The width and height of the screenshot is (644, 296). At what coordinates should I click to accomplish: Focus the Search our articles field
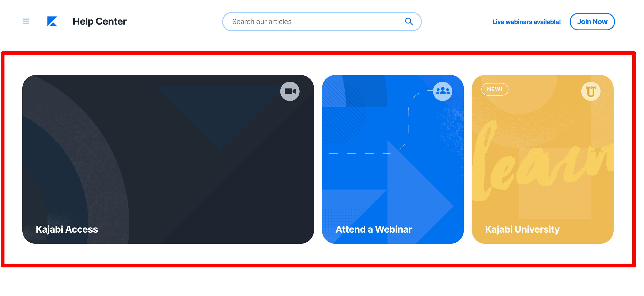pyautogui.click(x=322, y=22)
